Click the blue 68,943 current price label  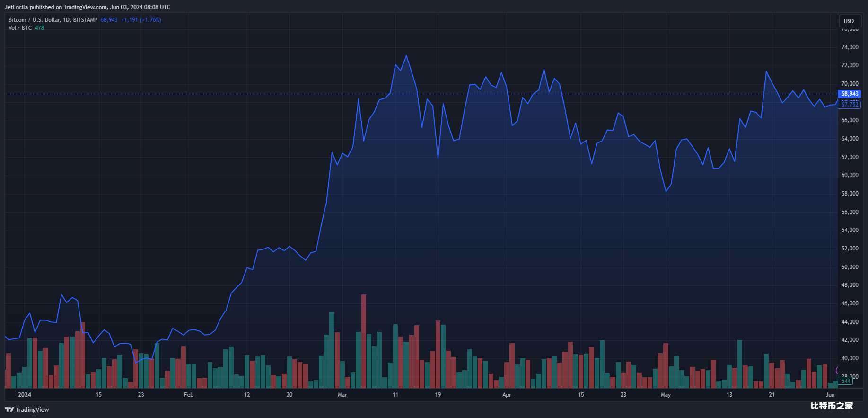(x=850, y=94)
